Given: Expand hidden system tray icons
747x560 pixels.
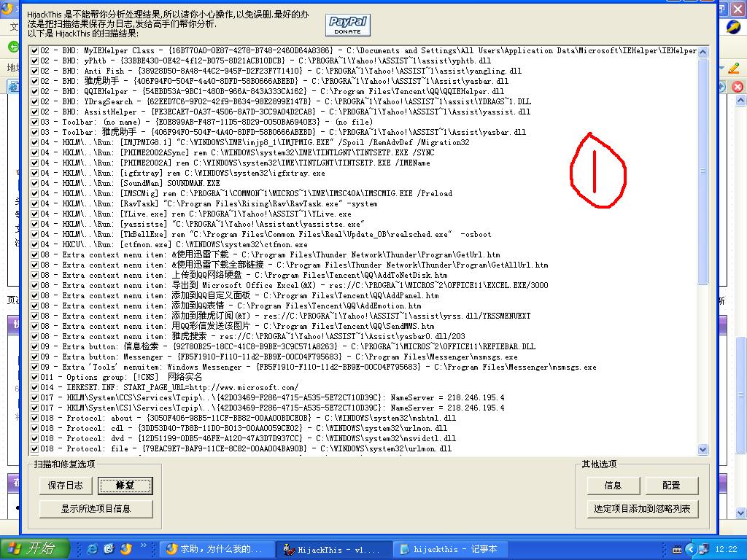Looking at the screenshot, I should point(691,549).
